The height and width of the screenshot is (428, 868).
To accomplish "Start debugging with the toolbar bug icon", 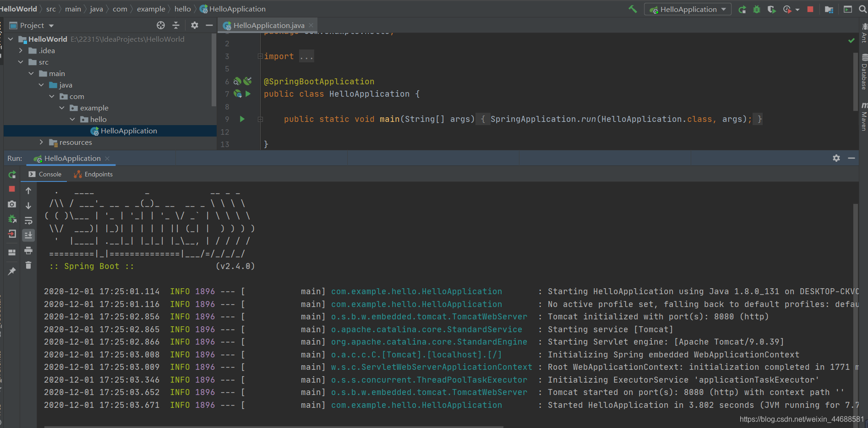I will (x=757, y=9).
